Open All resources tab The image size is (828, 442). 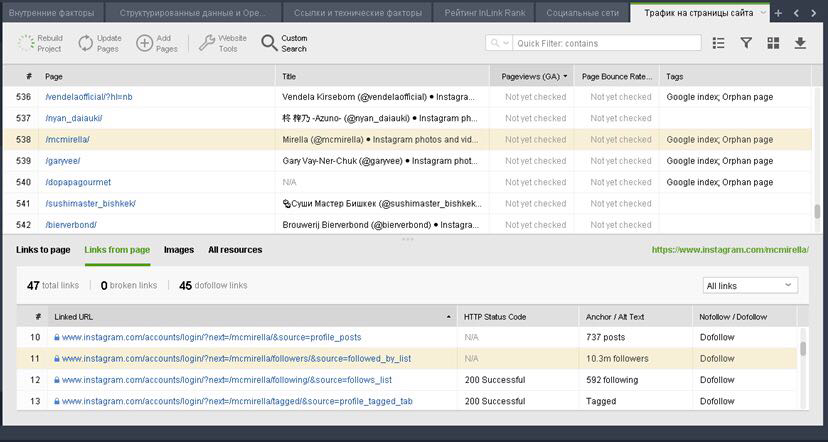235,250
